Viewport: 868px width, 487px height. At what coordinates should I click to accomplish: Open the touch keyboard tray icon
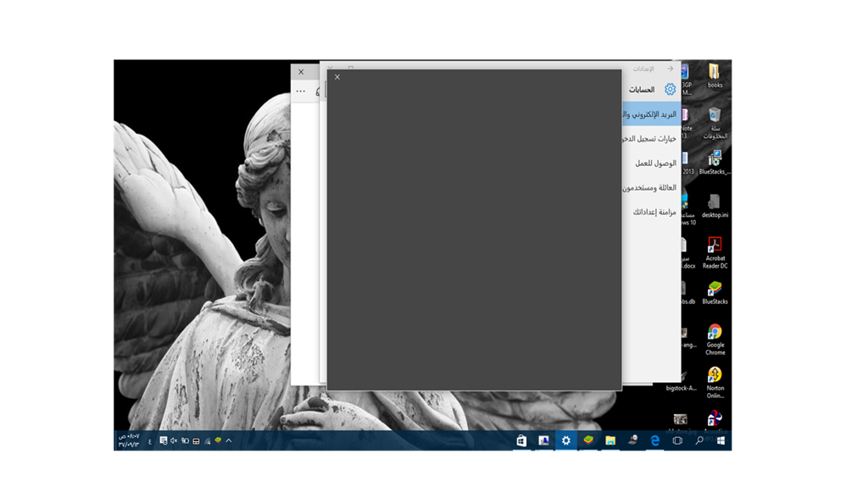click(x=196, y=441)
